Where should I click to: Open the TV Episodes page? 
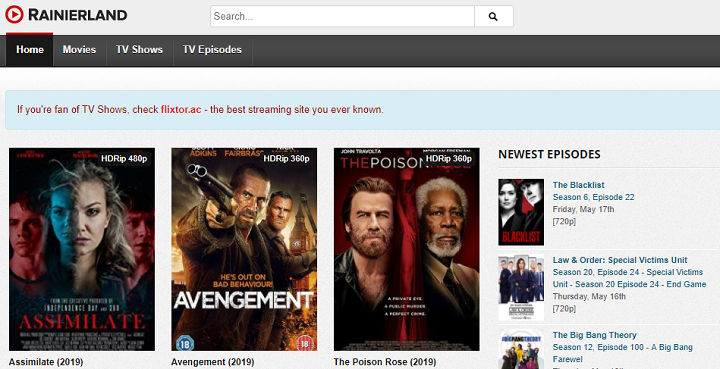pyautogui.click(x=212, y=50)
